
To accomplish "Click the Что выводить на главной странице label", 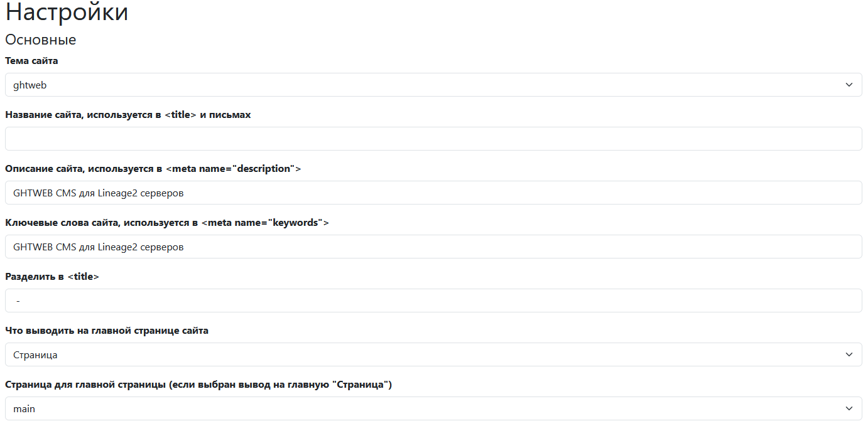I will [x=107, y=331].
